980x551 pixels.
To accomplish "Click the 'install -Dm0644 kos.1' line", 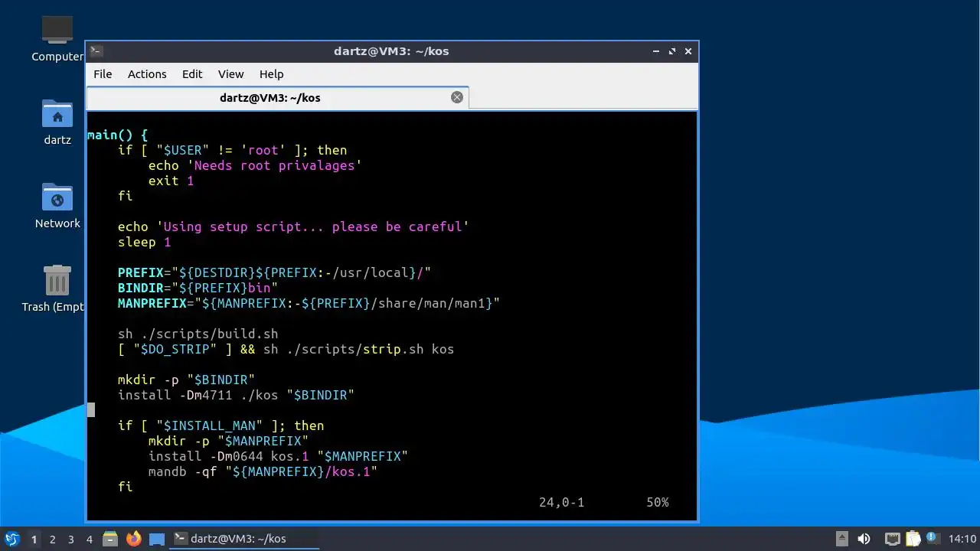I will (x=278, y=456).
